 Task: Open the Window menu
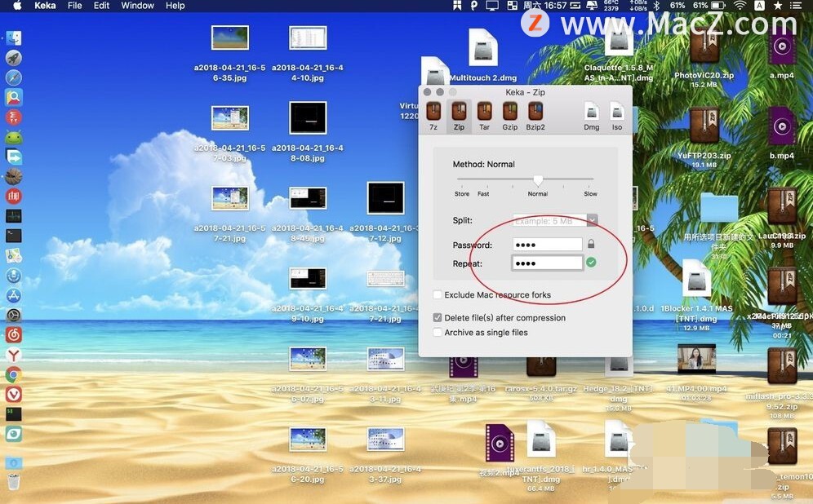[x=137, y=5]
